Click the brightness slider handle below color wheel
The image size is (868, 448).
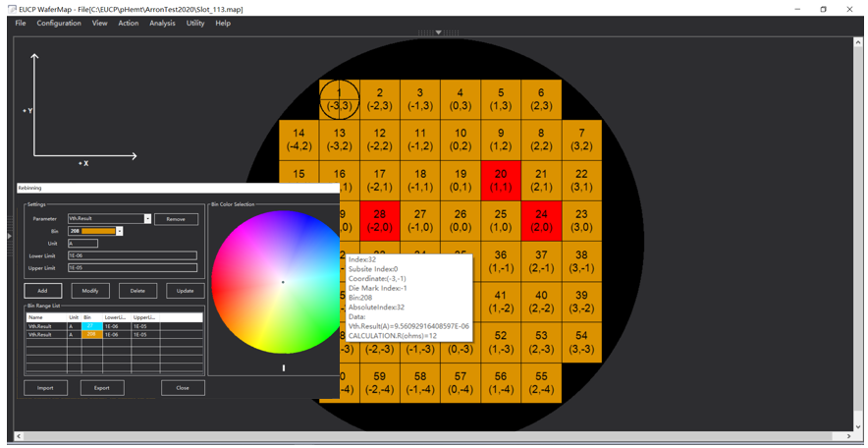click(x=284, y=368)
